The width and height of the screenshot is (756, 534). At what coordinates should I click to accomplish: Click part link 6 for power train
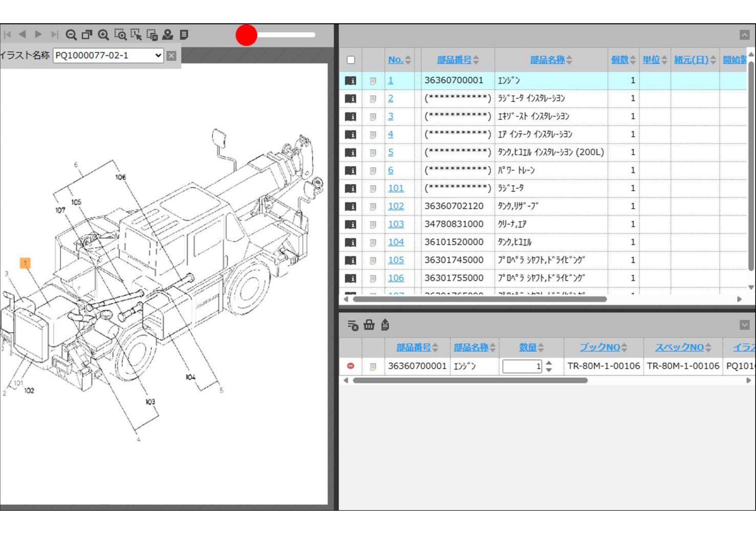click(391, 171)
